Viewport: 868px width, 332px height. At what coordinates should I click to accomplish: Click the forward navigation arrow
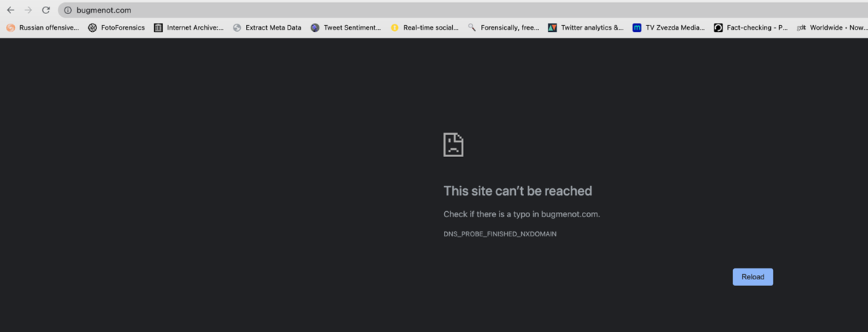click(x=28, y=10)
